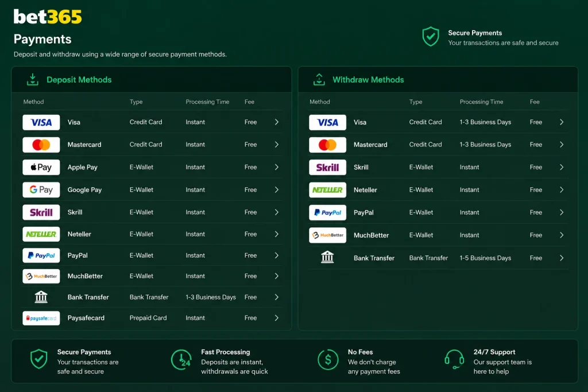Viewport: 588px width, 392px height.
Task: Click the Prepaid Card type cell
Action: tap(148, 318)
